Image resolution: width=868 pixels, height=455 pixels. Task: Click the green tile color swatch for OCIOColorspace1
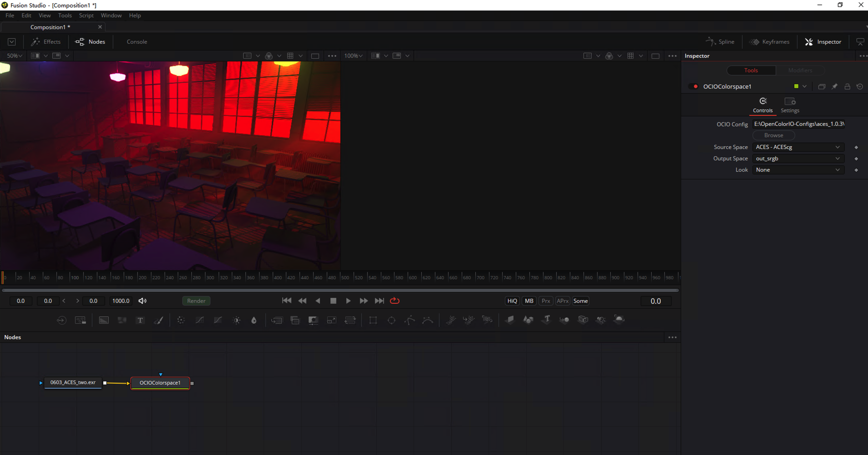796,86
